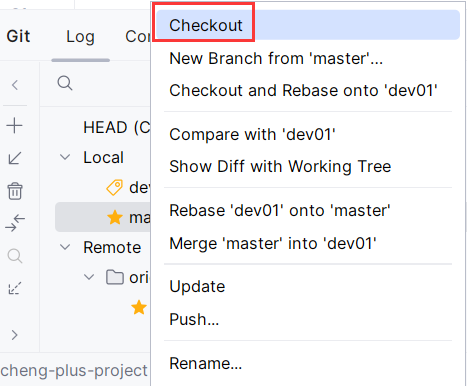
Task: Click the dashed arrow Fetch icon
Action: point(15,288)
